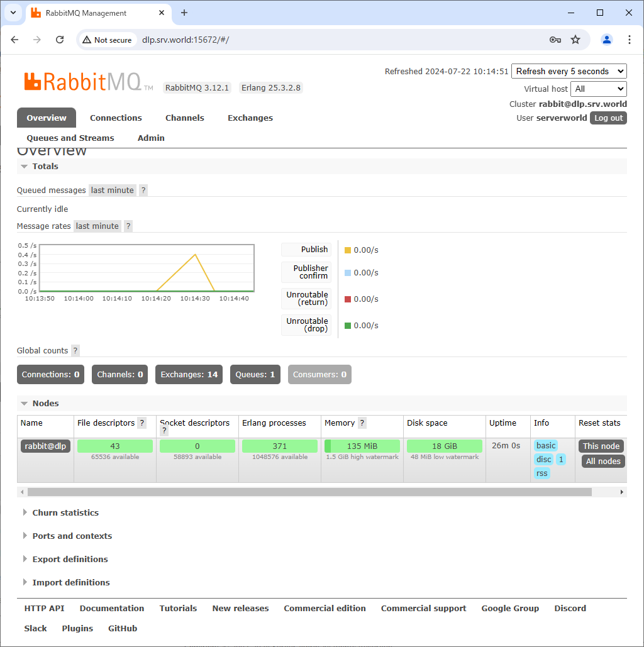Open the Chrome three-dot menu
This screenshot has height=647, width=644.
click(630, 40)
